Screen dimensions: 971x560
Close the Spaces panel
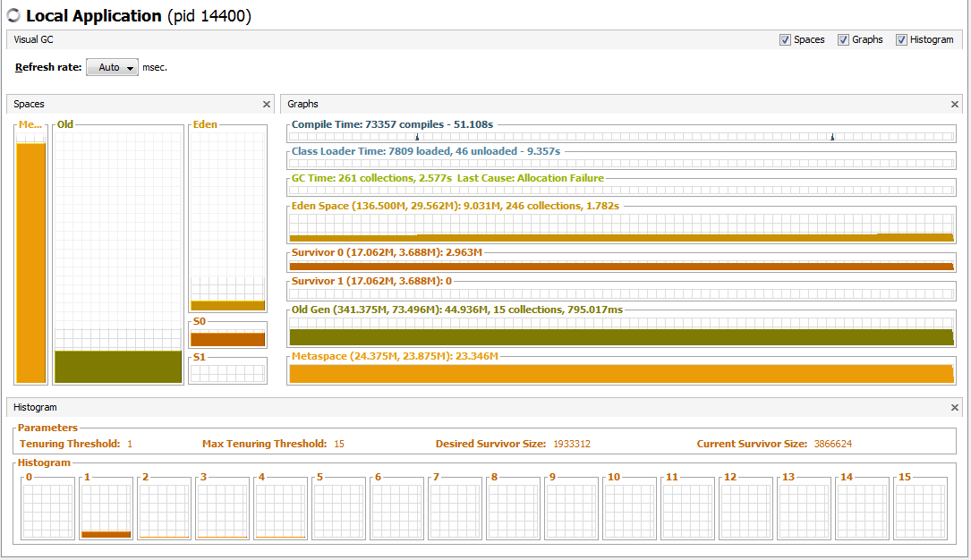[267, 104]
